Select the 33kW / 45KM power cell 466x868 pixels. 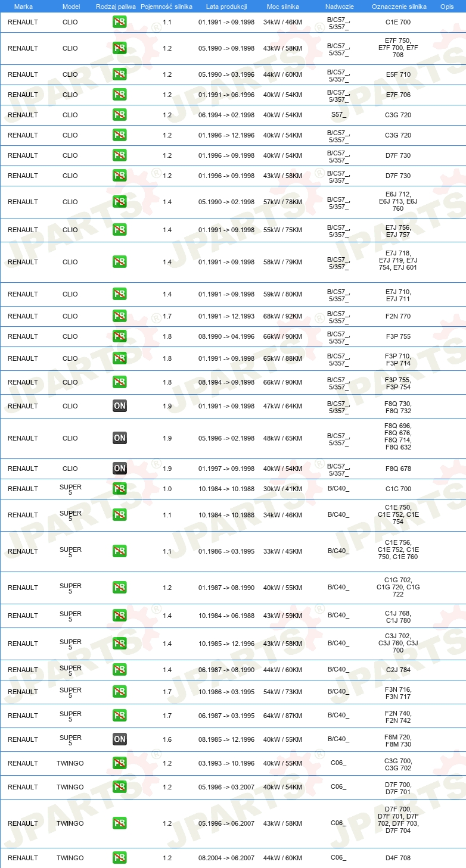pyautogui.click(x=283, y=551)
